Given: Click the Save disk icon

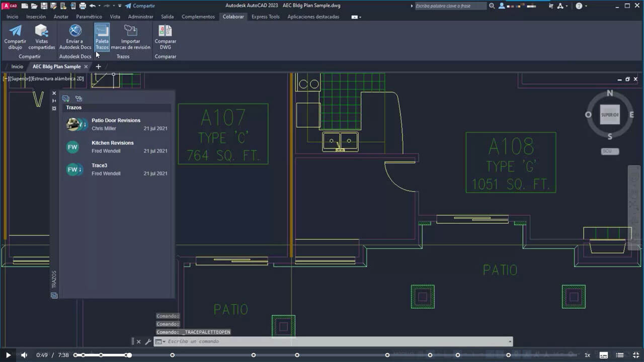Looking at the screenshot, I should click(44, 6).
